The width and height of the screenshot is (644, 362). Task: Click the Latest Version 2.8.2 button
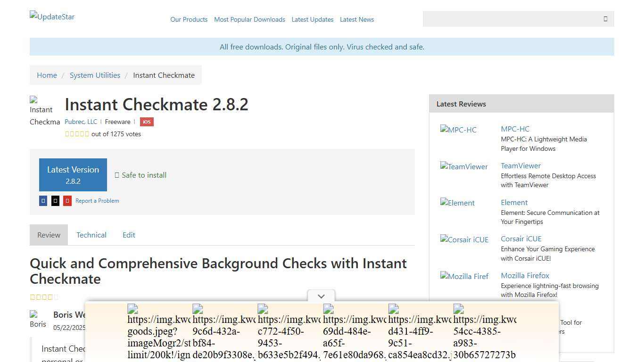point(73,175)
